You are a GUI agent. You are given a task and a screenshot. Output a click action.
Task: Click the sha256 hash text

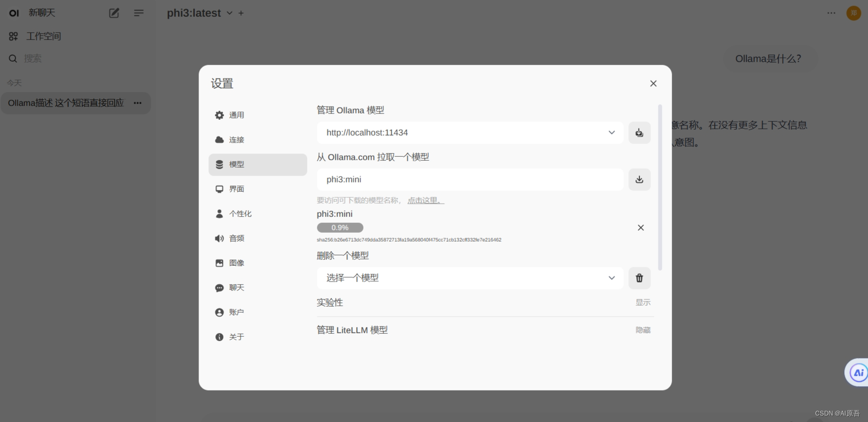pyautogui.click(x=409, y=240)
